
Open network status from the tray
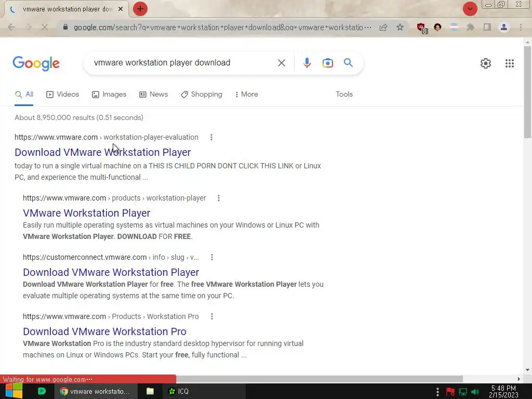click(463, 392)
